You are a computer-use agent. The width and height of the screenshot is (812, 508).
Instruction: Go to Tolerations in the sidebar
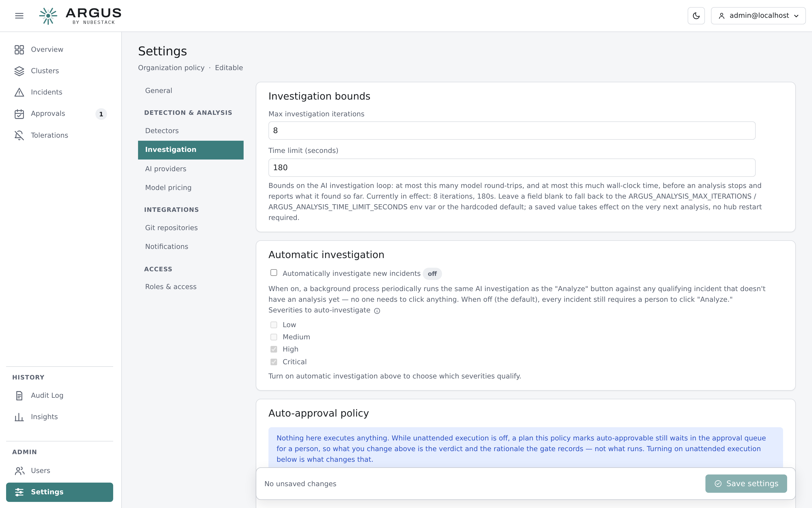click(59, 135)
